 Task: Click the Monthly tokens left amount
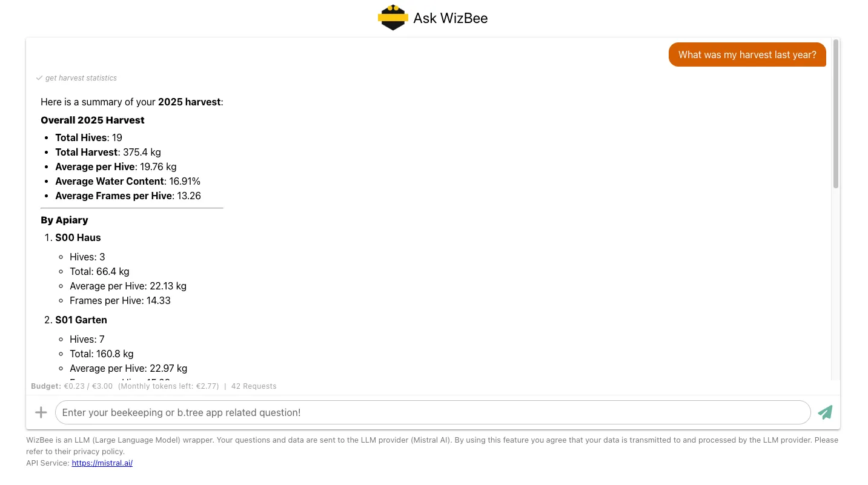[168, 386]
